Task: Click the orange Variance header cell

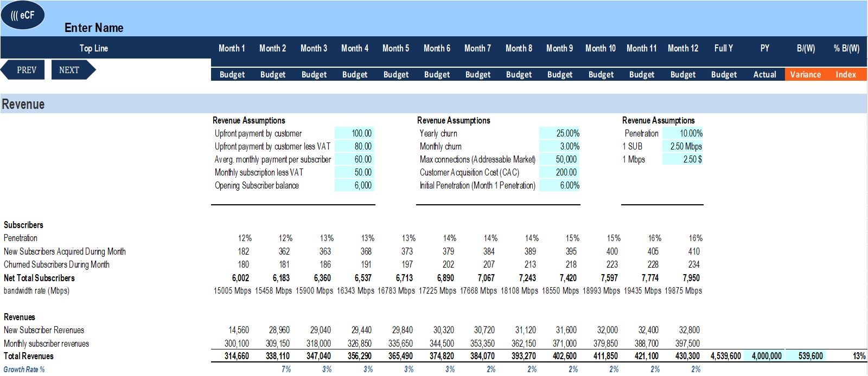Action: [x=806, y=75]
